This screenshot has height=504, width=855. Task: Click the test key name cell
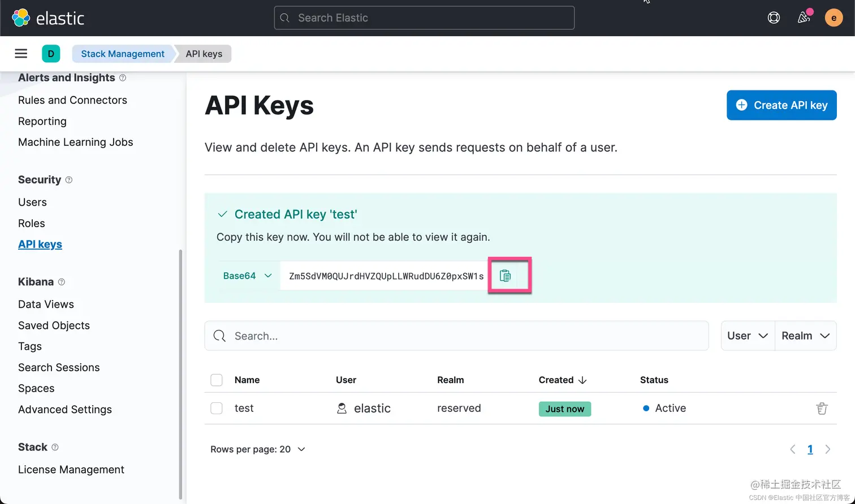tap(244, 408)
